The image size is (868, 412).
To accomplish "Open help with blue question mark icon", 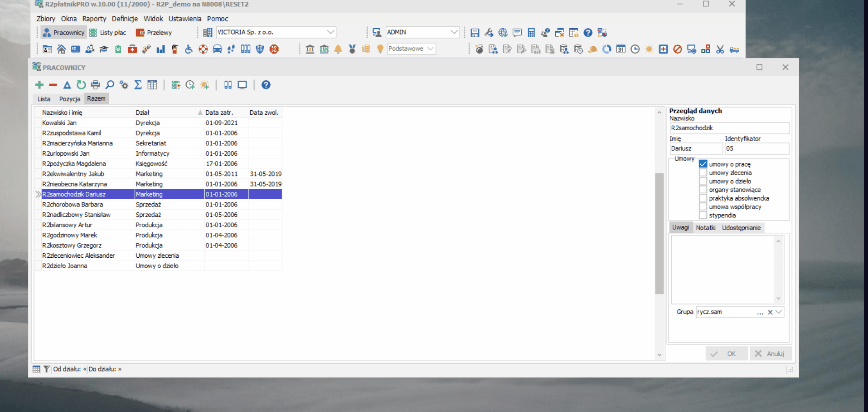I will [266, 85].
